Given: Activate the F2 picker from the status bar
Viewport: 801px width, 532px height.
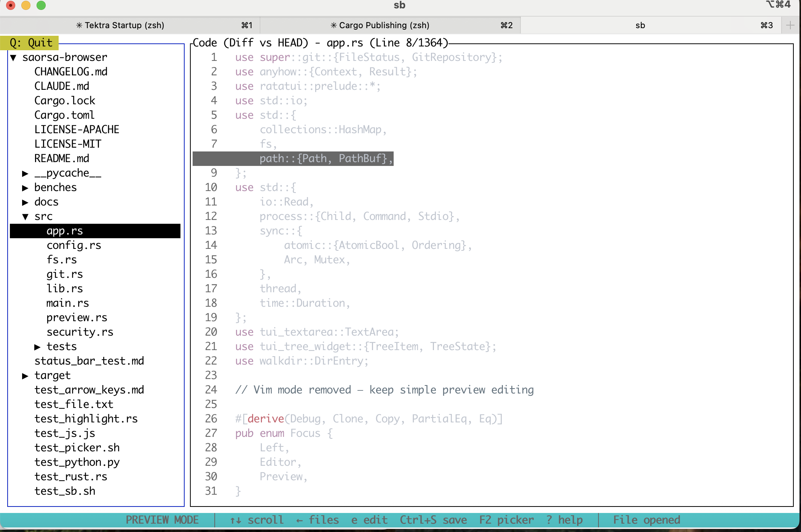Looking at the screenshot, I should pos(507,520).
